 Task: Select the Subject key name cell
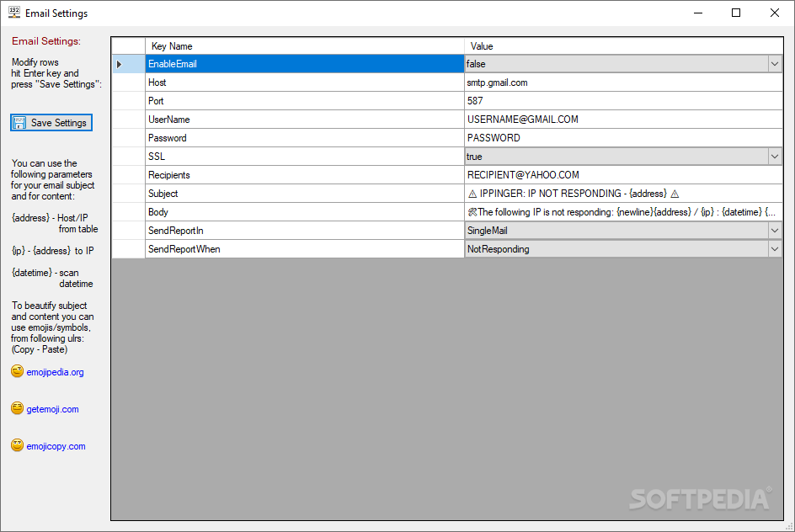(305, 194)
